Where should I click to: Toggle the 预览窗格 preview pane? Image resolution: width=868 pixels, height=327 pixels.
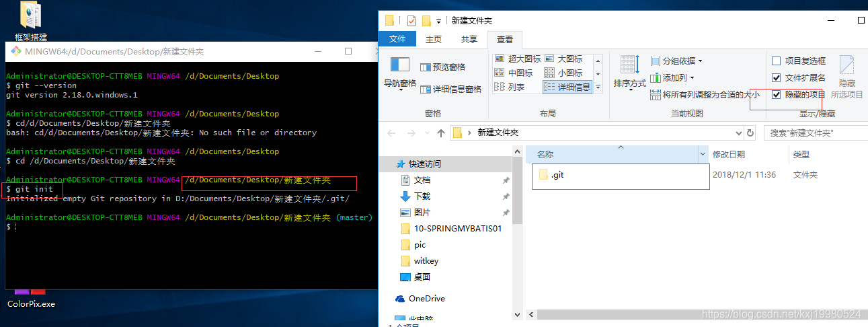pyautogui.click(x=442, y=67)
